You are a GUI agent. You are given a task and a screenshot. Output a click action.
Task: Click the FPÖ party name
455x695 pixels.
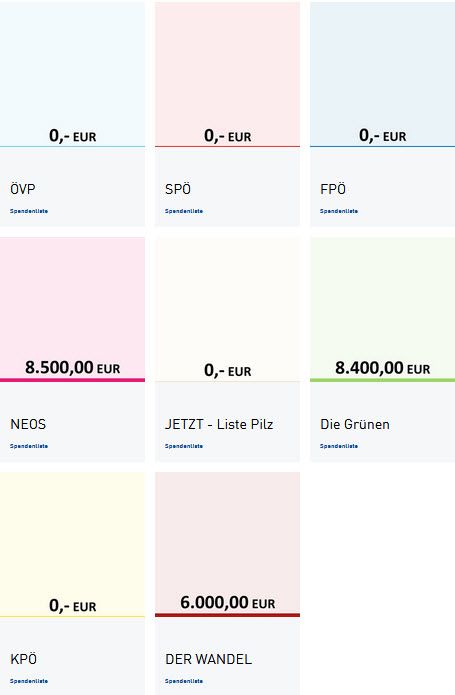click(x=333, y=189)
